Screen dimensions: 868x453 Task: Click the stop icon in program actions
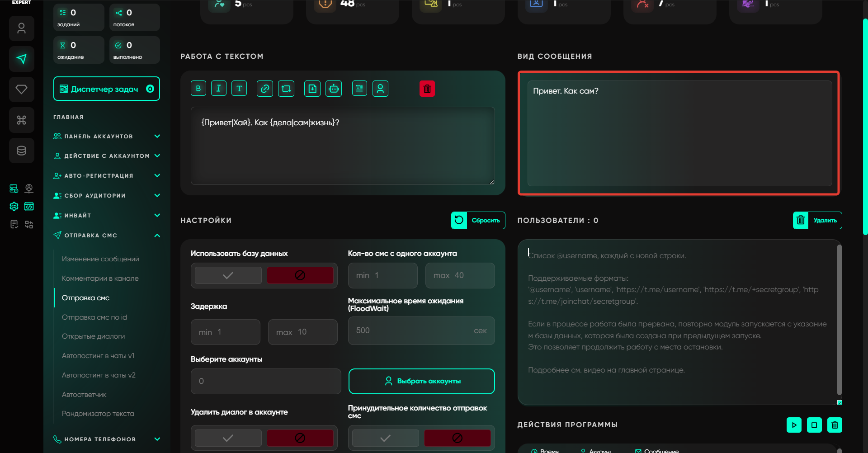click(814, 425)
